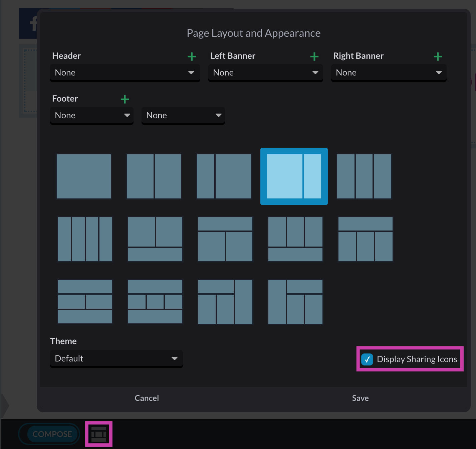Select layout with tall right column
The image size is (476, 449).
(x=225, y=302)
